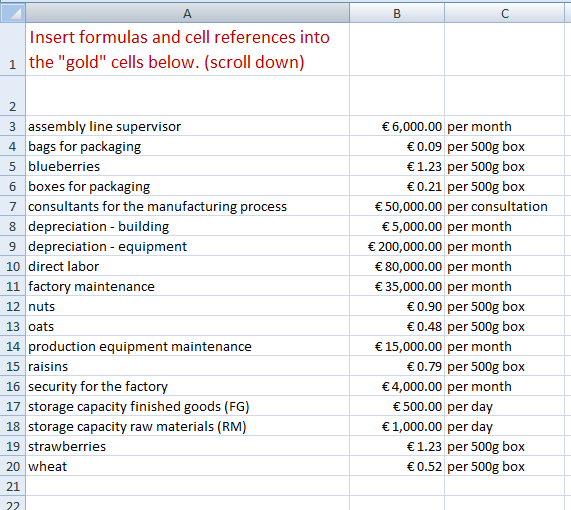Select column B header
The height and width of the screenshot is (510, 571).
coord(397,13)
